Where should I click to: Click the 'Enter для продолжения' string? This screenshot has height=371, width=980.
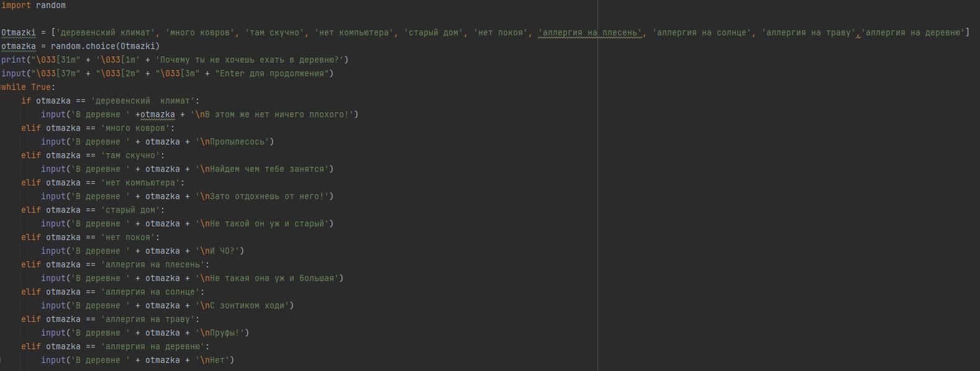point(273,74)
